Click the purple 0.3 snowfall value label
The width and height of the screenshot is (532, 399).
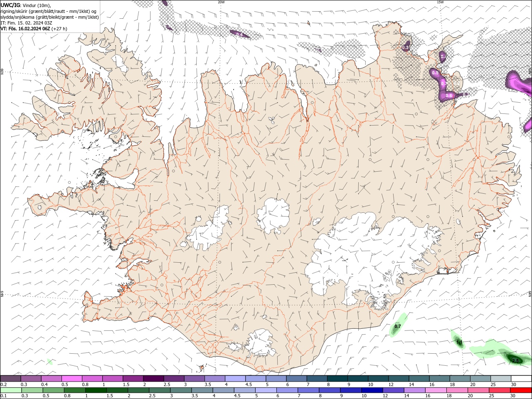[406, 48]
